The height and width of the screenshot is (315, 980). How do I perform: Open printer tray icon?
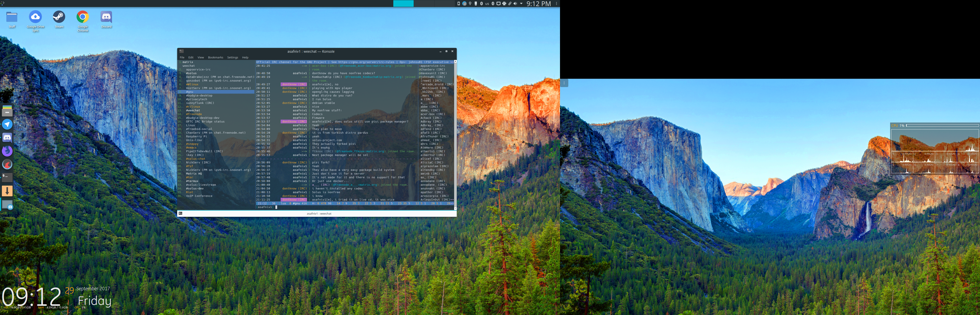504,3
